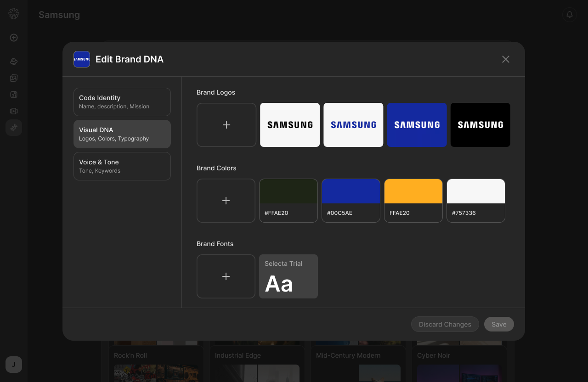Click the Brand Logos heading

coord(216,92)
